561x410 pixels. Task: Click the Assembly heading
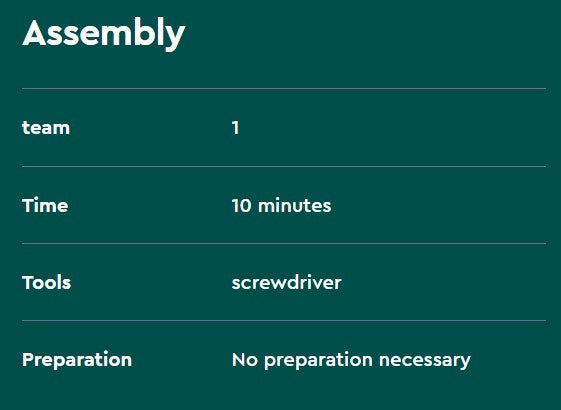click(104, 34)
